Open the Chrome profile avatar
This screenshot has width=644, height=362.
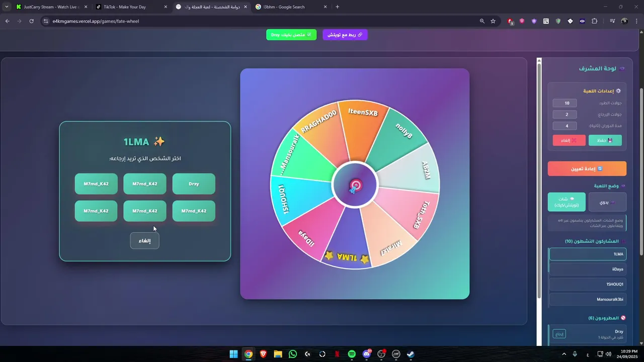click(x=624, y=21)
